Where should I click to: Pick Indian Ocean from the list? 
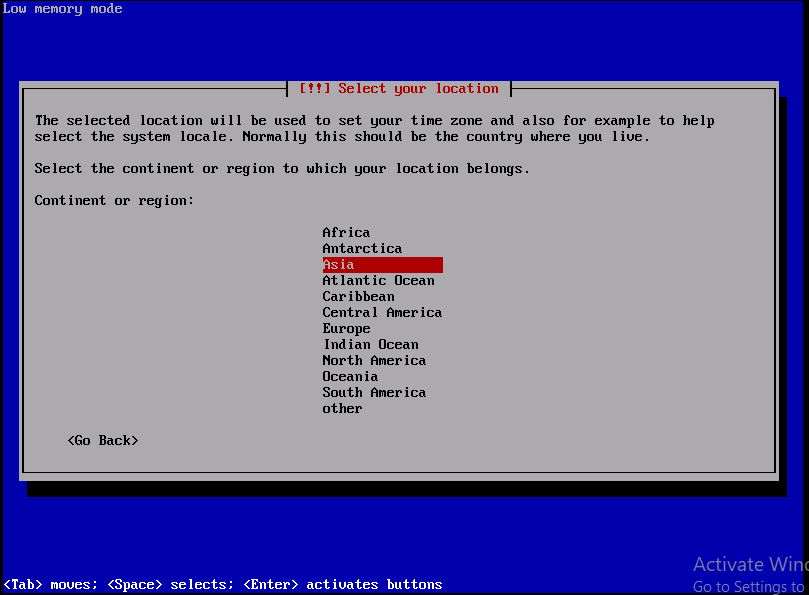370,345
